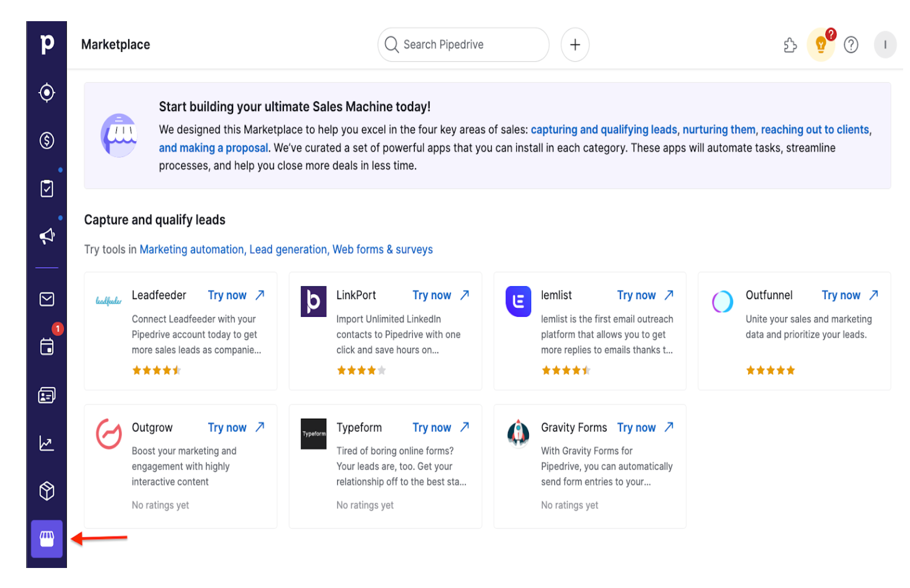Open Activities calendar icon with badge

[47, 347]
